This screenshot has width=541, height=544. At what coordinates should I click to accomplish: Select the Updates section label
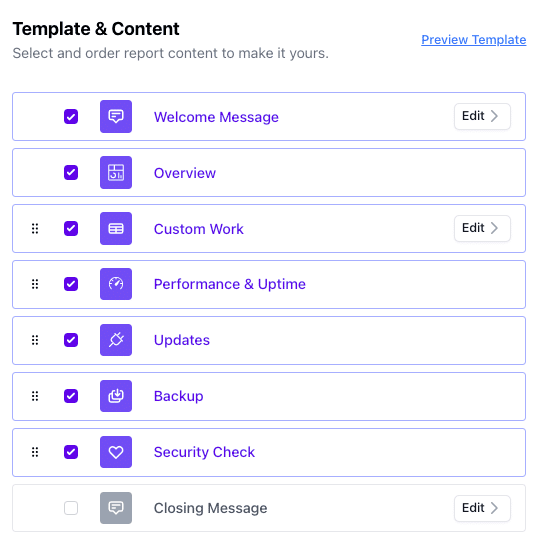pyautogui.click(x=182, y=340)
